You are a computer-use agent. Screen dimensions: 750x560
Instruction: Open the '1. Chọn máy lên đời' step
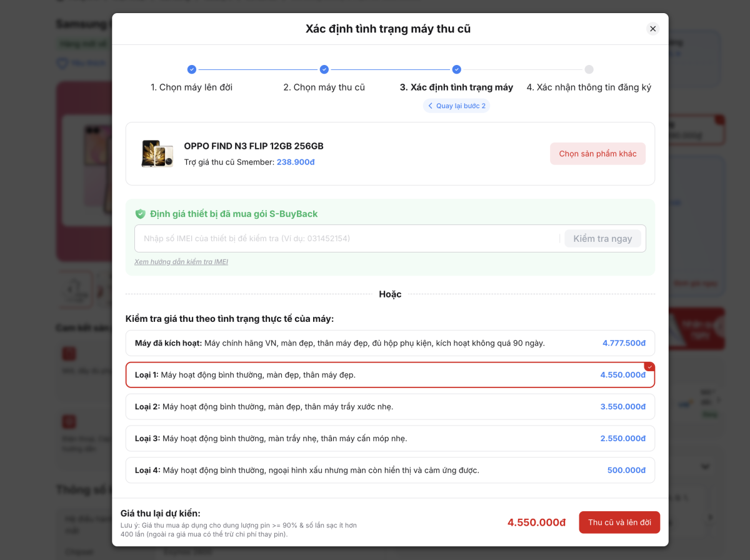[x=192, y=87]
